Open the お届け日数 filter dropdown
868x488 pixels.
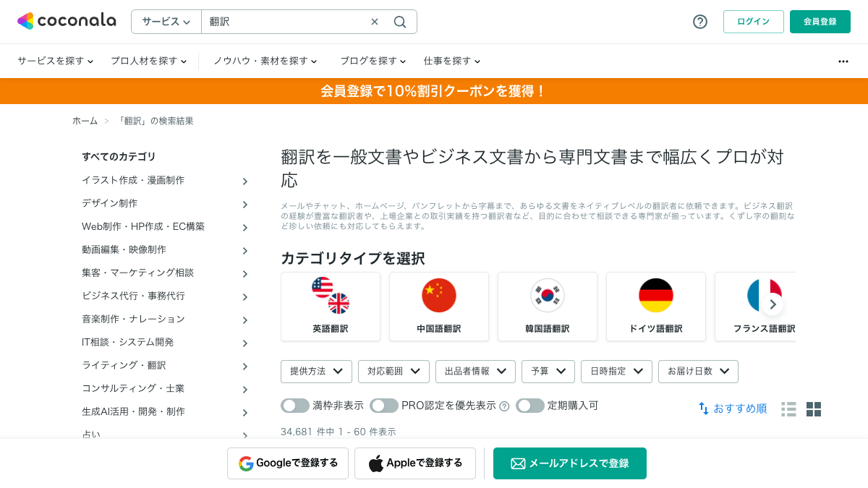[698, 371]
